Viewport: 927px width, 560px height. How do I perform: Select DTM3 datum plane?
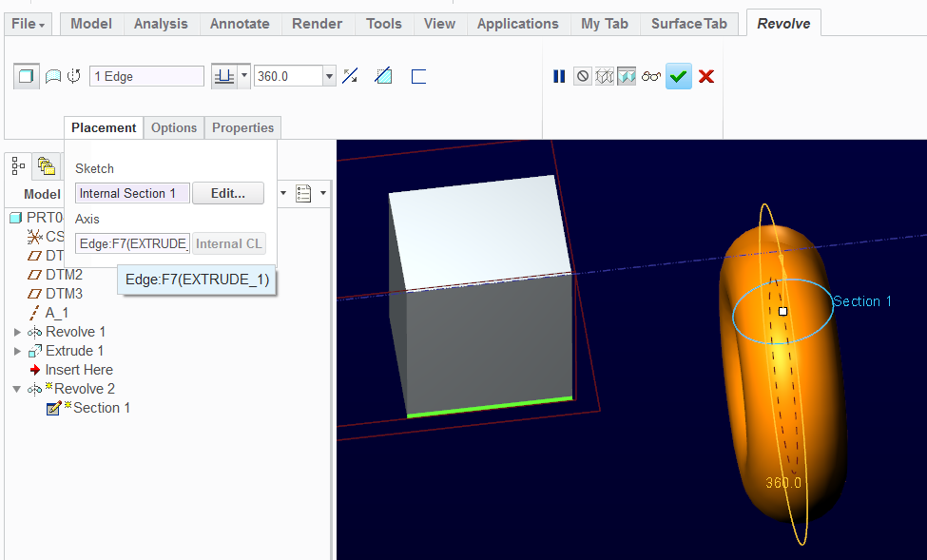pyautogui.click(x=55, y=294)
